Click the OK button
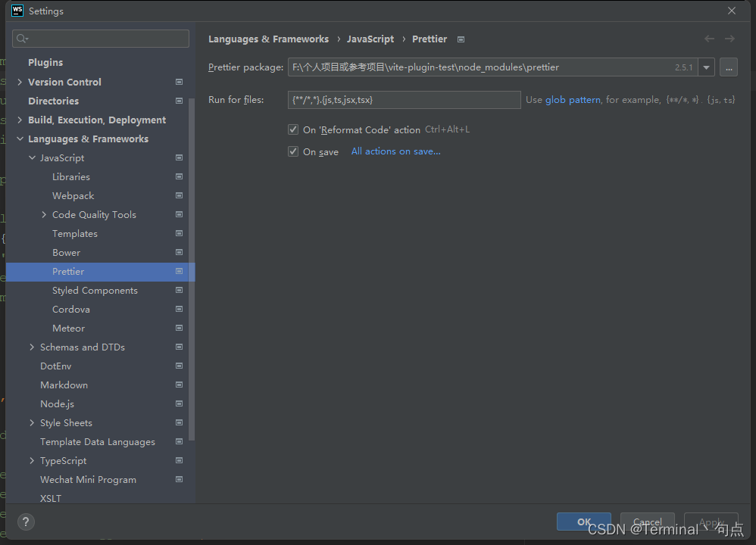 [584, 522]
